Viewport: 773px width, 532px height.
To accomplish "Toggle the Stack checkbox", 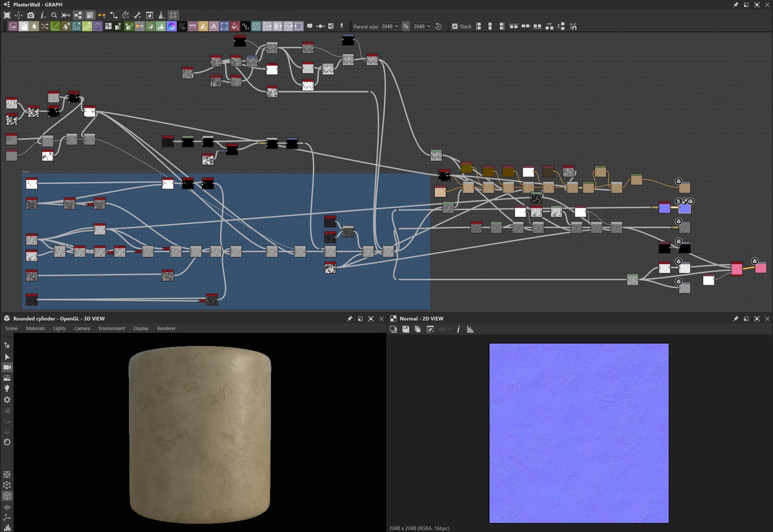I will (x=455, y=26).
